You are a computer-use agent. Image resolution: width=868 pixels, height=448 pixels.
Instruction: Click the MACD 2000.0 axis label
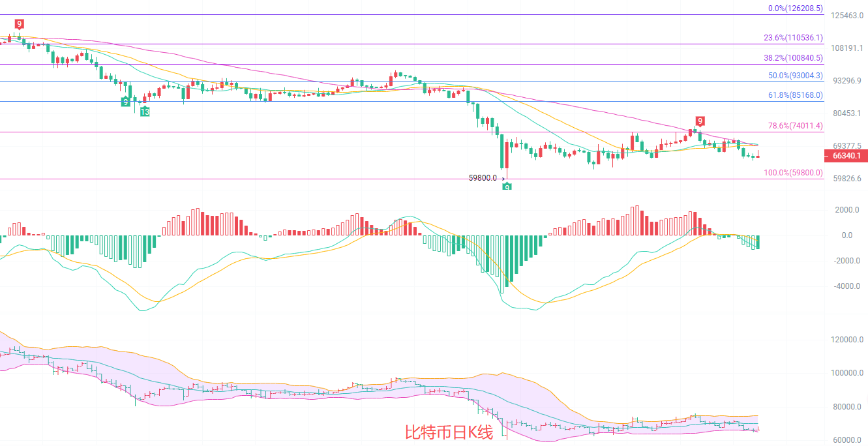click(847, 210)
